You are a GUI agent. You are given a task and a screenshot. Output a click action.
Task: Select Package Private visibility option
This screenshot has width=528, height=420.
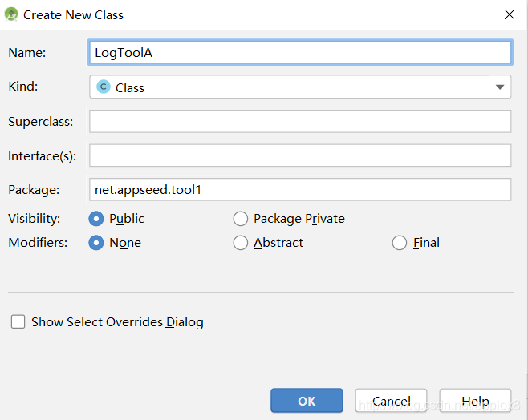point(241,219)
